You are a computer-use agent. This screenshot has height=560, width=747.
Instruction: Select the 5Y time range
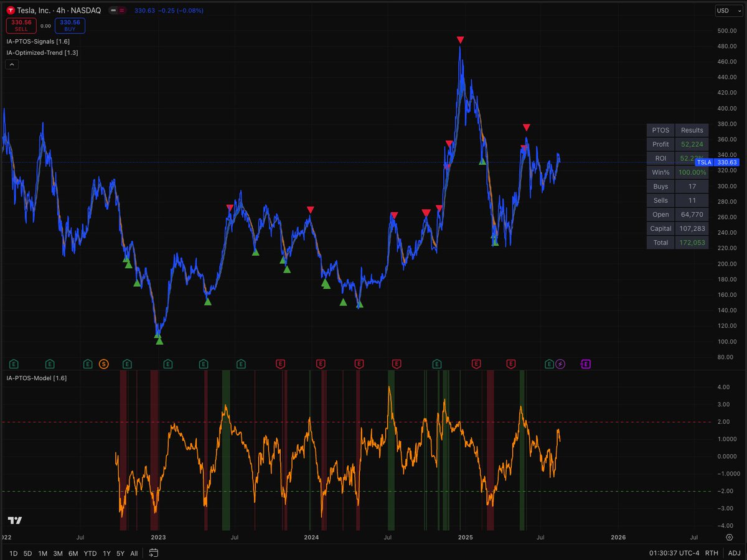120,553
